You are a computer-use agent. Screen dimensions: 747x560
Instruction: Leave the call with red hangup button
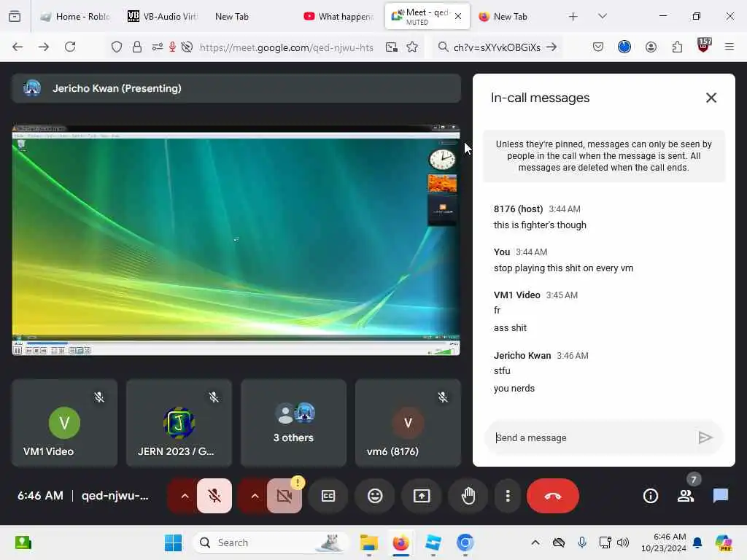pos(553,496)
